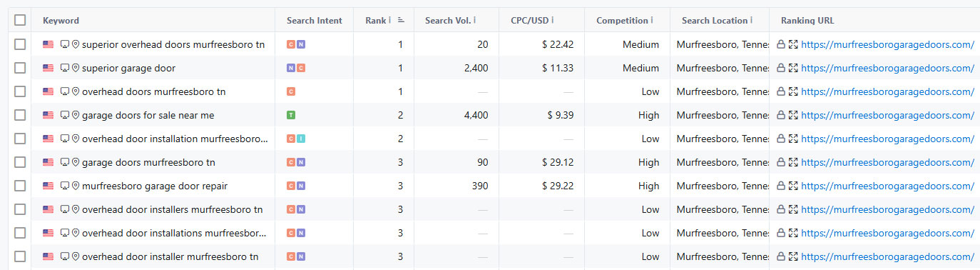Image resolution: width=980 pixels, height=270 pixels.
Task: Click the desktop device icon for 'superior garage door'
Action: (65, 68)
